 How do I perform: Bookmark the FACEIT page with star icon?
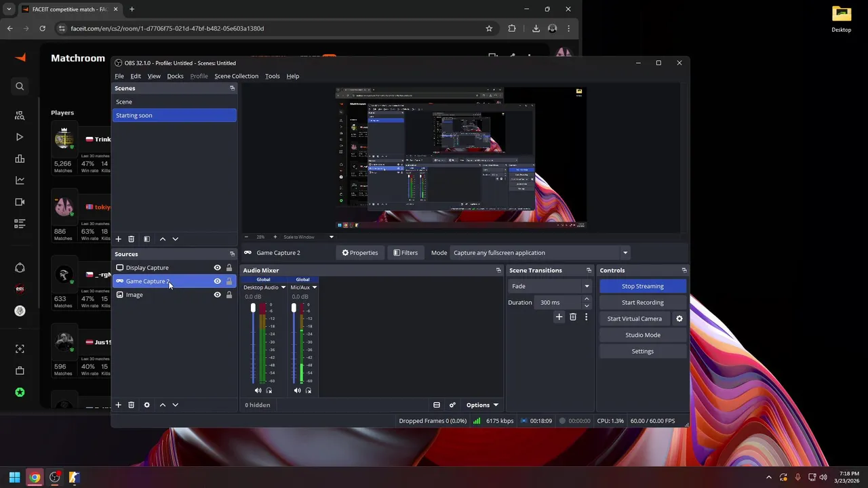pyautogui.click(x=489, y=28)
